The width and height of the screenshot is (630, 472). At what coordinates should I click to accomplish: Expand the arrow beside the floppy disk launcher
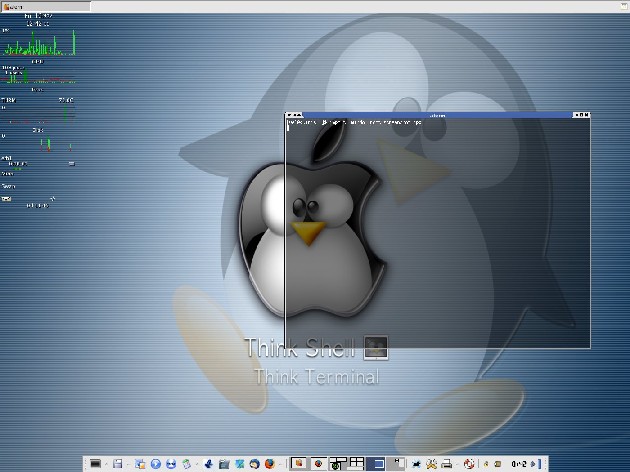[129, 464]
